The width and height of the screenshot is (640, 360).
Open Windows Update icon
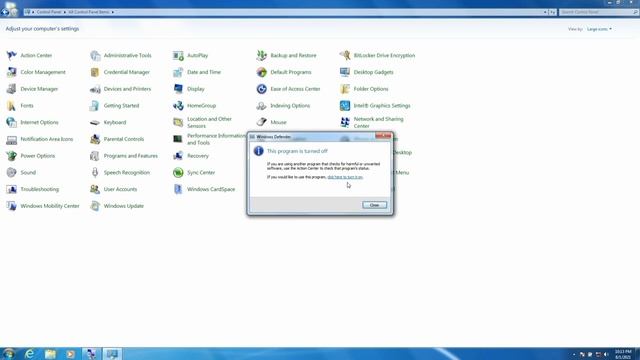point(95,206)
